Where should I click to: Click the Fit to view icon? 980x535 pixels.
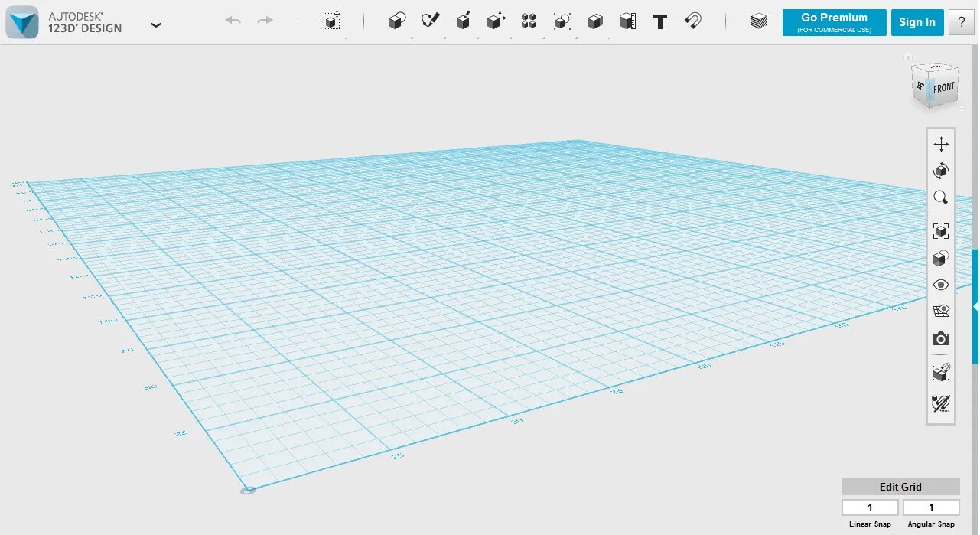click(x=941, y=230)
